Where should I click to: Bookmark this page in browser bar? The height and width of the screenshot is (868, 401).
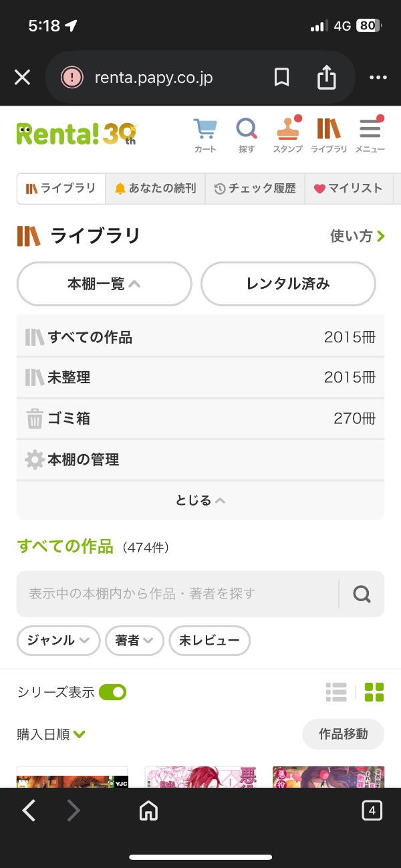point(282,78)
